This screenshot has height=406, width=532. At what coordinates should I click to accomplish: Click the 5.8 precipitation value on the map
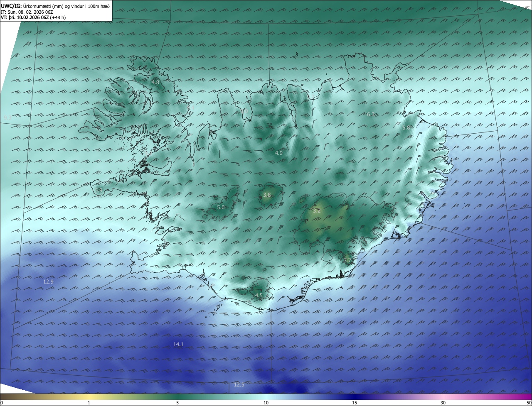click(406, 128)
